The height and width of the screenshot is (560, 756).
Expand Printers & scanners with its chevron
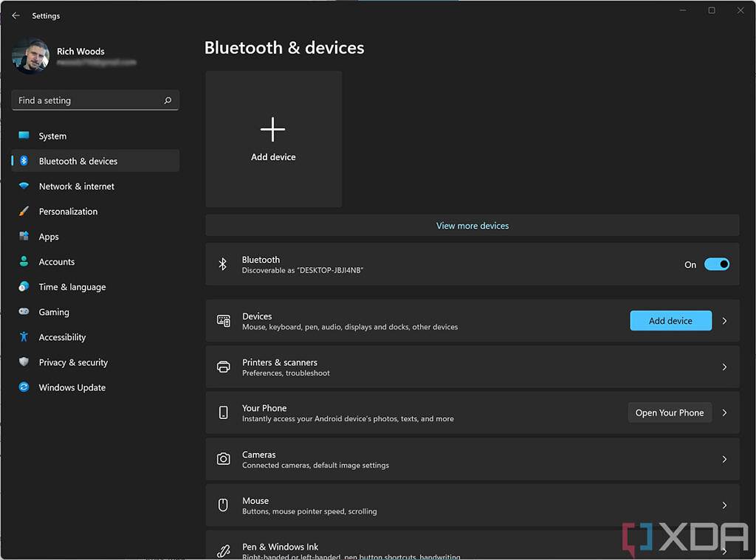point(724,367)
